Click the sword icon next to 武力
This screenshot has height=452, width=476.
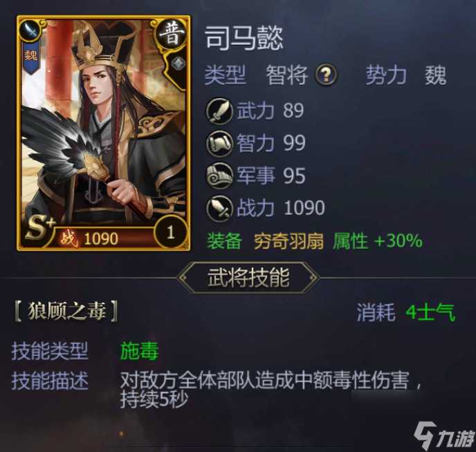(x=220, y=111)
